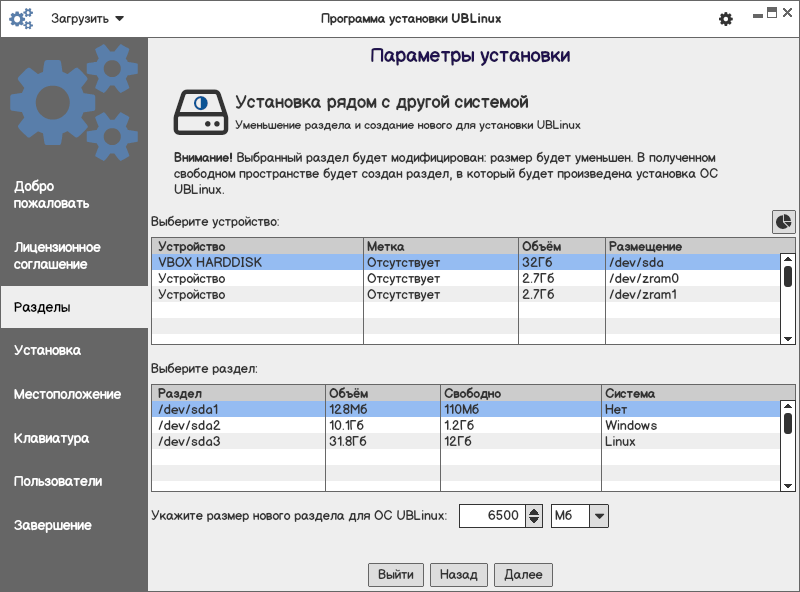800x592 pixels.
Task: Click the gears application icon in title bar
Action: point(21,18)
